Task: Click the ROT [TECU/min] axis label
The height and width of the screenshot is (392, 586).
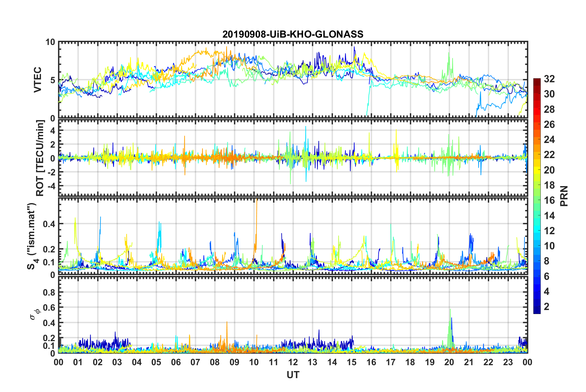Action: pyautogui.click(x=40, y=158)
